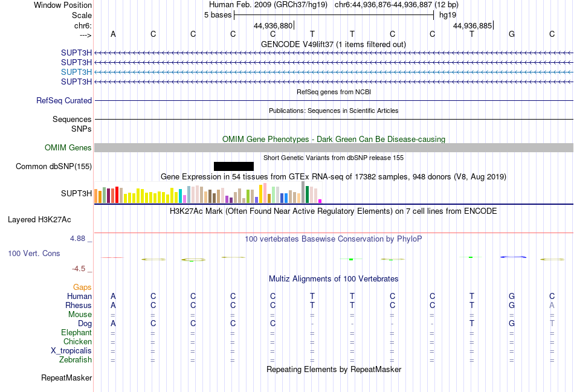Viewport: 574px width, 392px height.
Task: Click the 100 Vert. Cons track label
Action: tap(34, 253)
